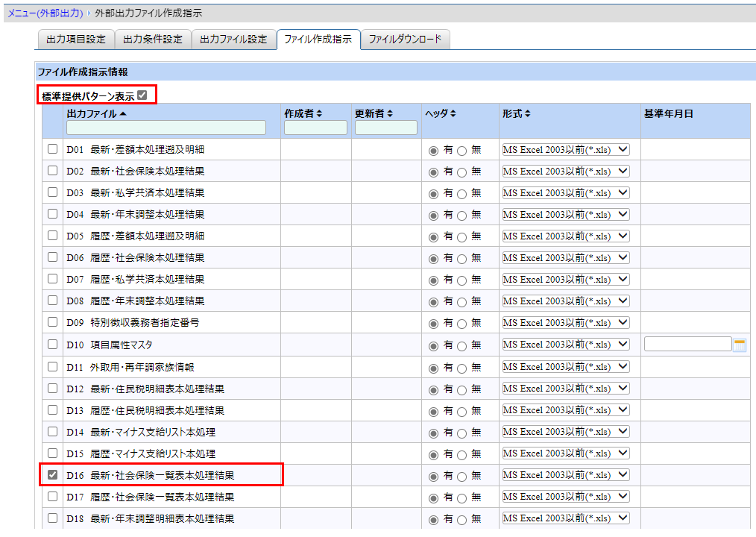Set D07 header to 無
Screen dimensions: 756x537
click(x=462, y=280)
